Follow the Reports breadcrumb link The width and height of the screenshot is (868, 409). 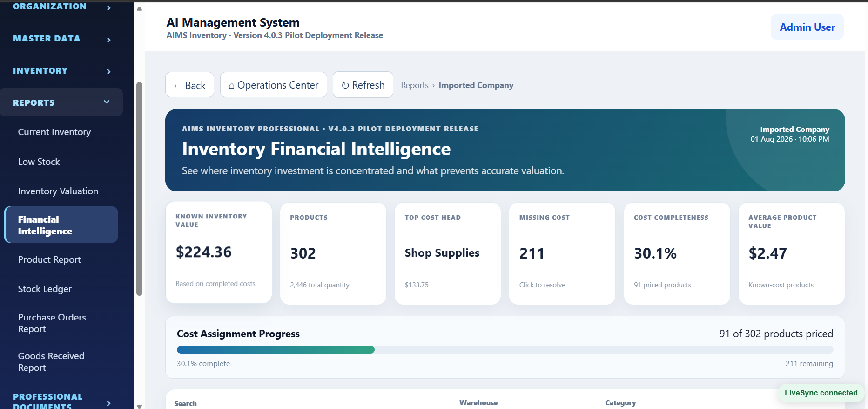point(415,85)
